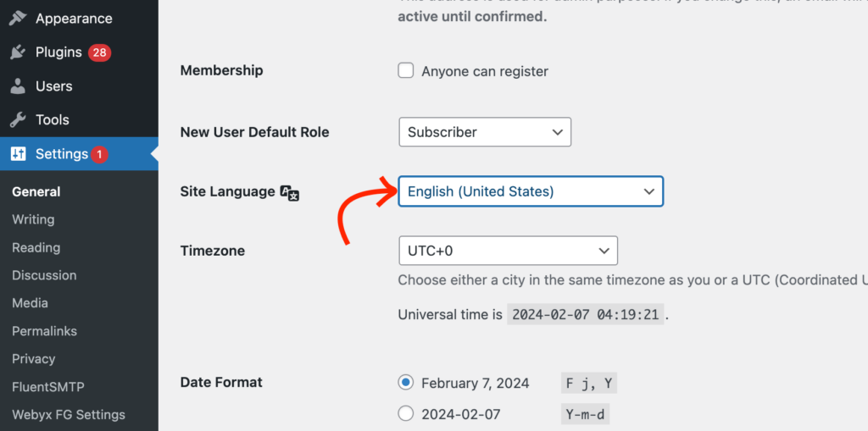Viewport: 868px width, 431px height.
Task: Click the Users person icon
Action: pyautogui.click(x=19, y=86)
